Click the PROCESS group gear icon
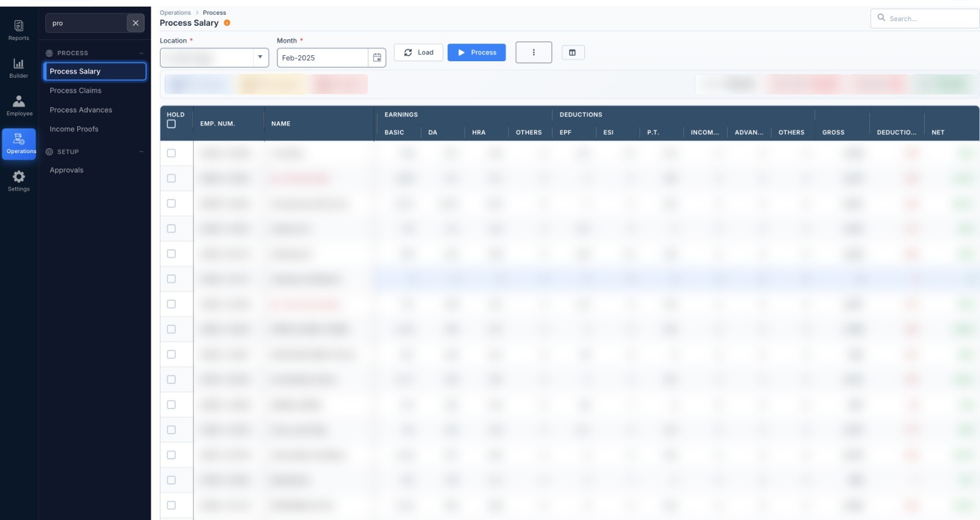Viewport: 980px width, 520px height. tap(49, 53)
